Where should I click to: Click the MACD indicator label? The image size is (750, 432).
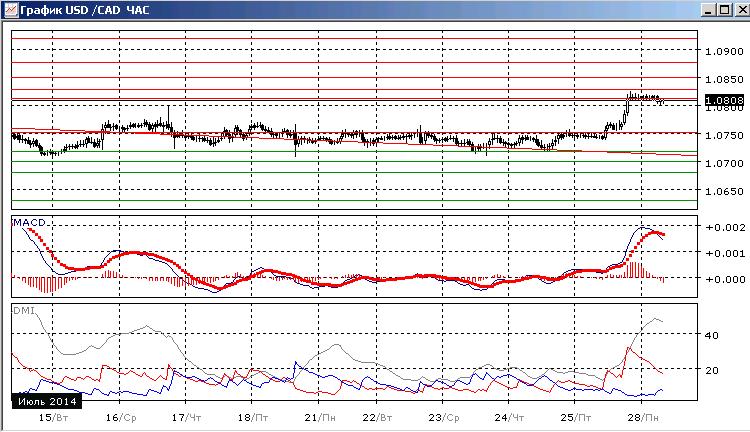[29, 222]
